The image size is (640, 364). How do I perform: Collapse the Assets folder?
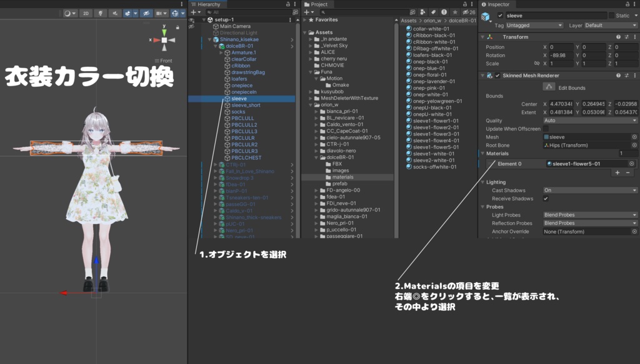(305, 32)
